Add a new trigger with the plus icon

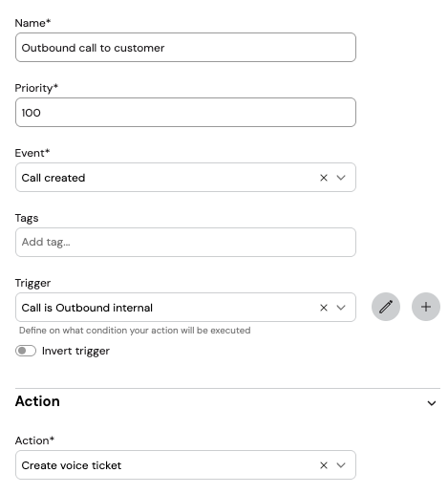[x=426, y=307]
